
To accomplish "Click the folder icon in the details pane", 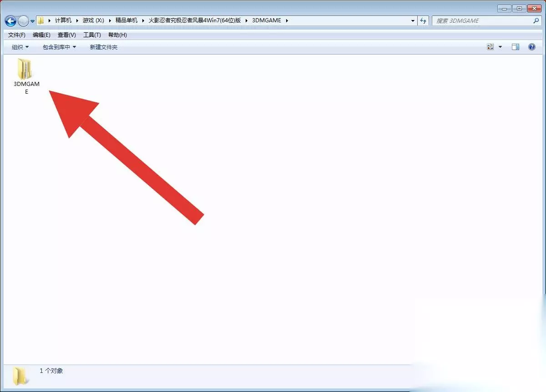I will tap(20, 376).
